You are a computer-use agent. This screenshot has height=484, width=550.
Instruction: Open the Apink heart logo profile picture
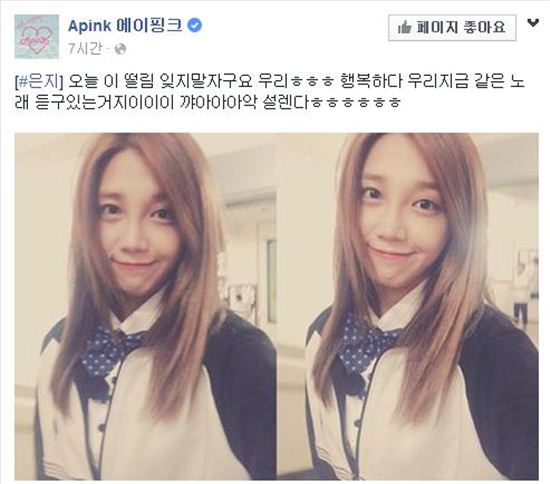tap(36, 36)
